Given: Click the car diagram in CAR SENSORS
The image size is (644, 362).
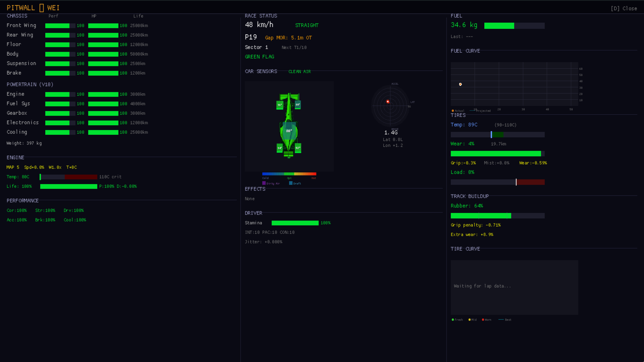Looking at the screenshot, I should click(289, 126).
